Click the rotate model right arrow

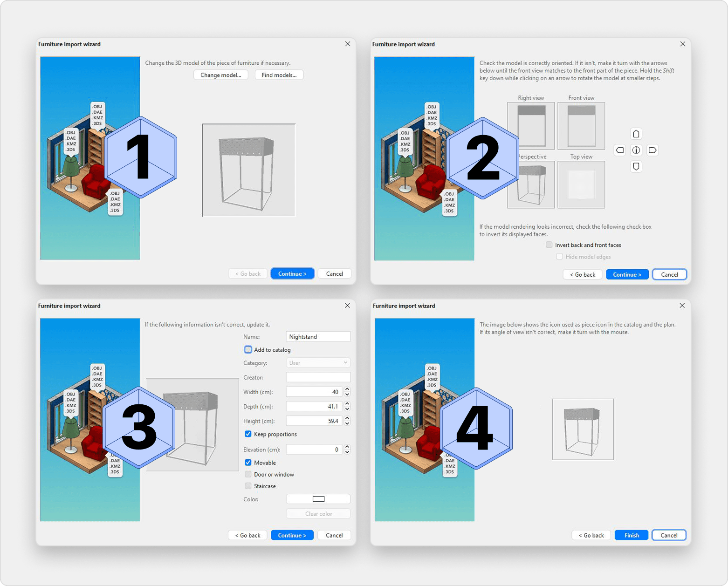652,150
